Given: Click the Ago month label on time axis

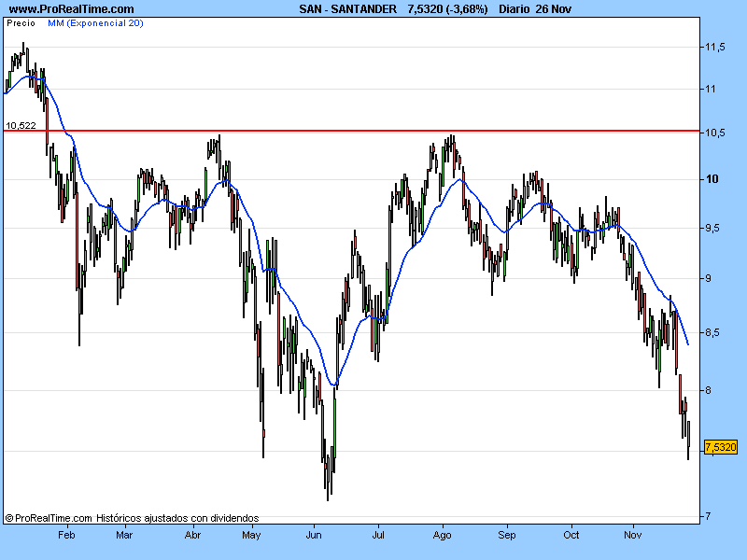Looking at the screenshot, I should click(442, 535).
